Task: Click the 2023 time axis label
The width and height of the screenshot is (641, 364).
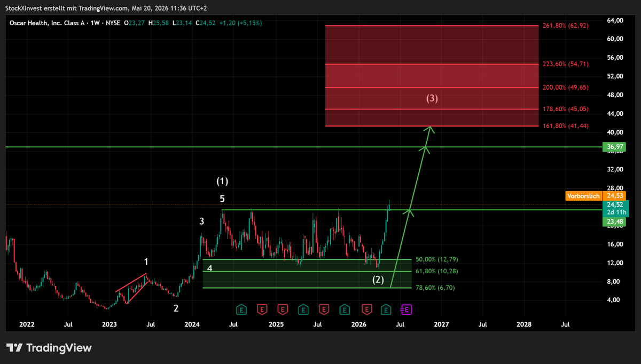Action: tap(110, 324)
